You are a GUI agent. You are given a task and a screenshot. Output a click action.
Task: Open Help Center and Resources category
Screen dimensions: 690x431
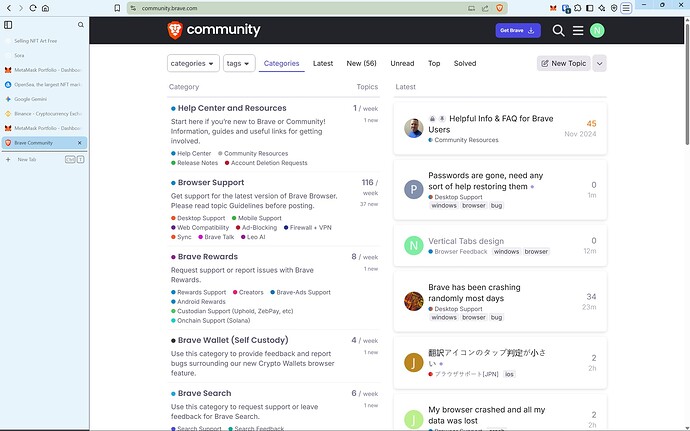[232, 108]
